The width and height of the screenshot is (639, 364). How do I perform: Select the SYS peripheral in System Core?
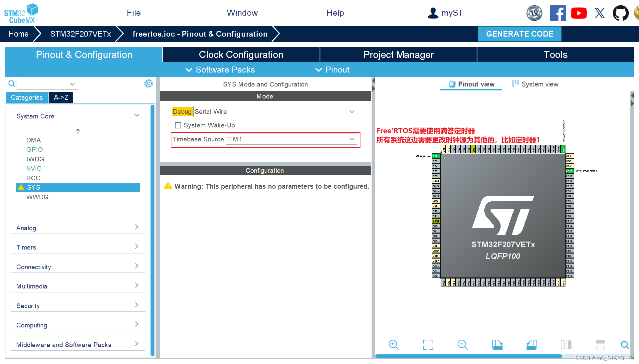(34, 187)
